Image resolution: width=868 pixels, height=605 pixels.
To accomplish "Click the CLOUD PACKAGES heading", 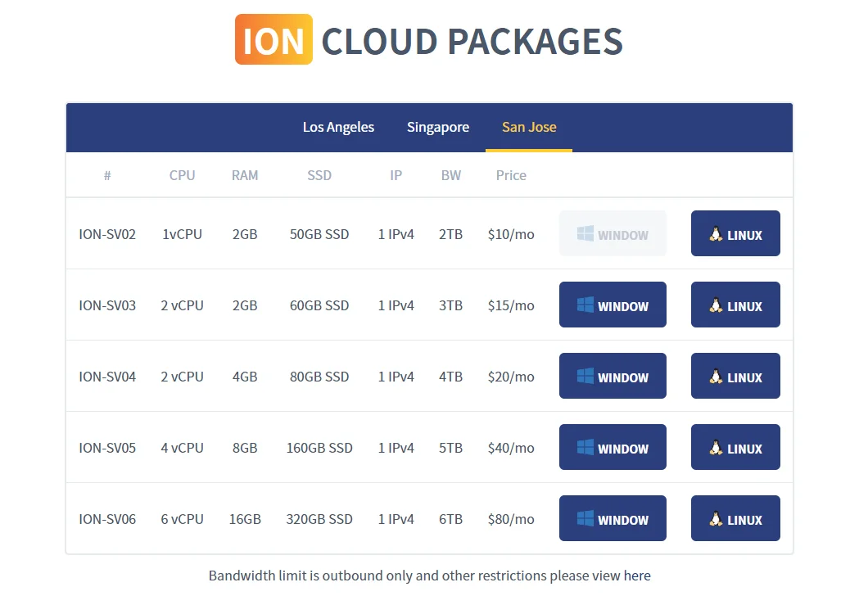I will click(x=472, y=42).
